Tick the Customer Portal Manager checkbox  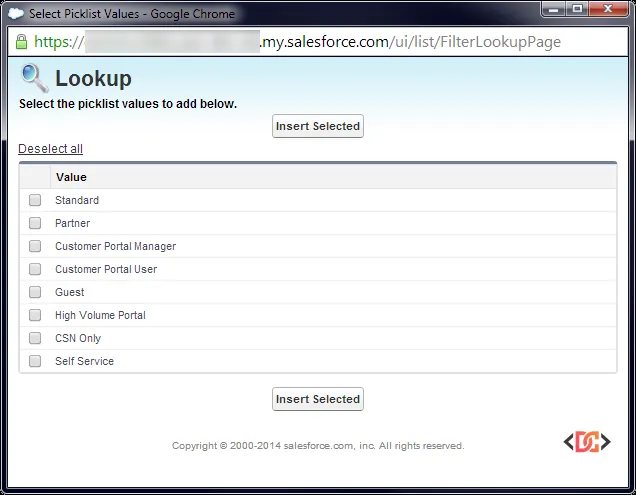[35, 246]
